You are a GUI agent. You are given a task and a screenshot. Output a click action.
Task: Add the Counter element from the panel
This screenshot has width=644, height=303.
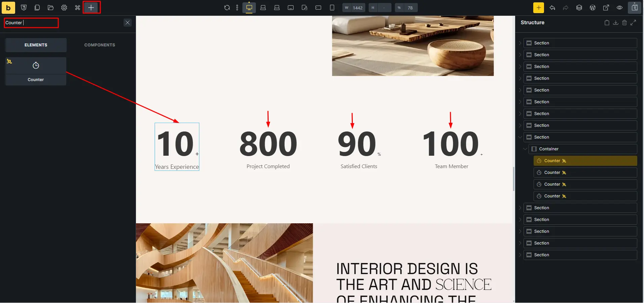click(36, 71)
